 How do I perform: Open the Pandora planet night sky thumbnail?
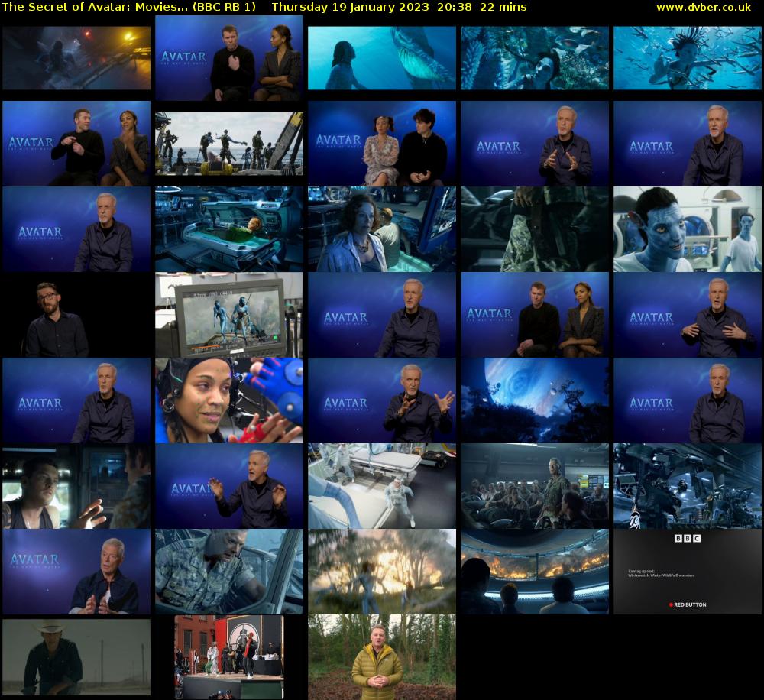pyautogui.click(x=535, y=400)
